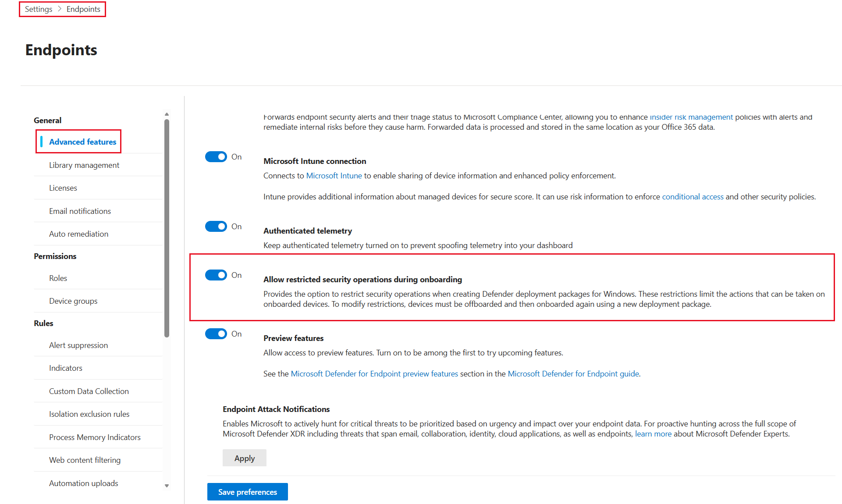Click the Endpoints page title
Screen dimensions: 842x504
(61, 50)
